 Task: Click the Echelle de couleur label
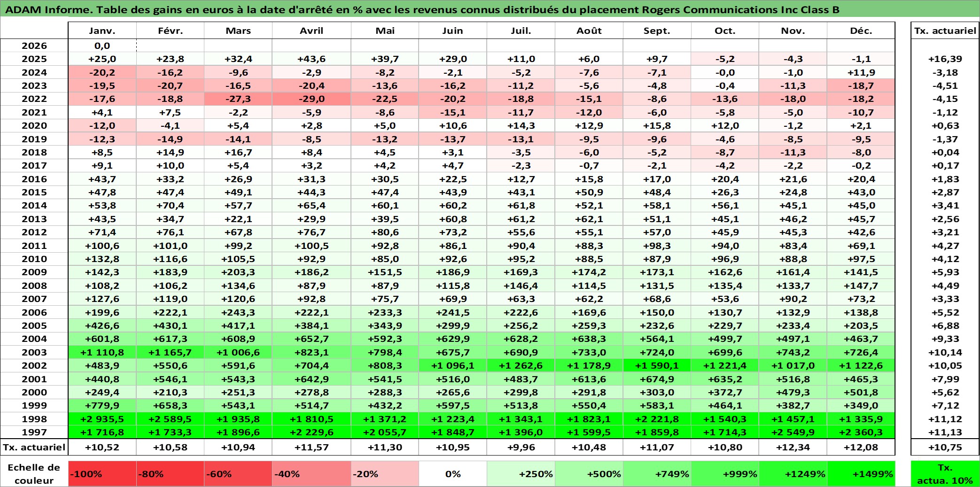click(34, 474)
